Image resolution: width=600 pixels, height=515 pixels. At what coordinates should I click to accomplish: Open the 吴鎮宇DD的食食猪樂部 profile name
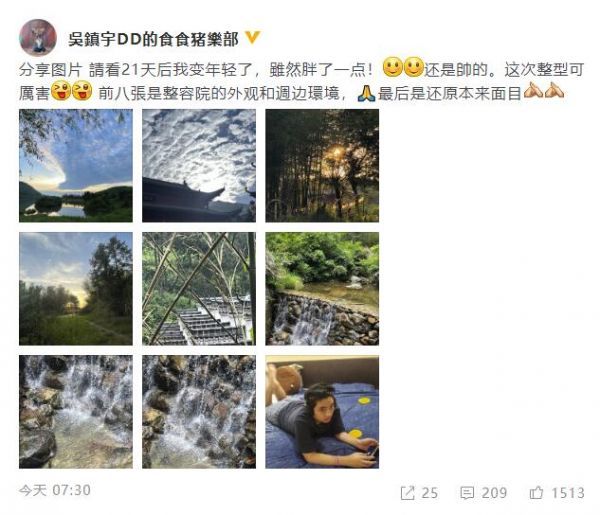click(153, 39)
